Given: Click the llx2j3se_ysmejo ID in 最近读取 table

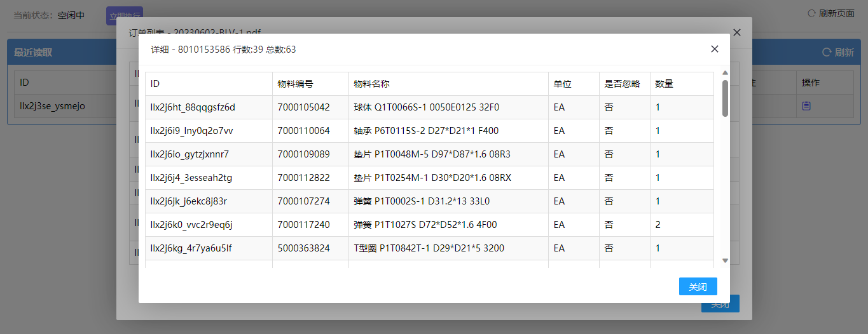Looking at the screenshot, I should (52, 106).
